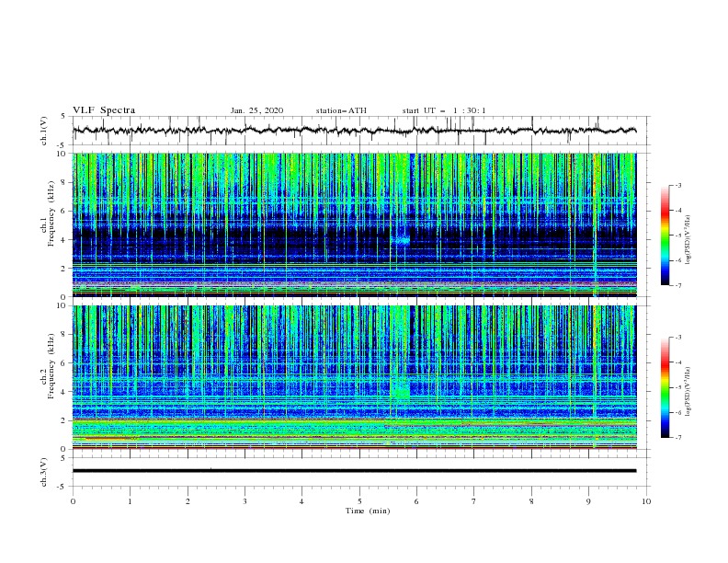The image size is (728, 563).
Task: Click time axis tick label "7"
Action: tap(474, 501)
